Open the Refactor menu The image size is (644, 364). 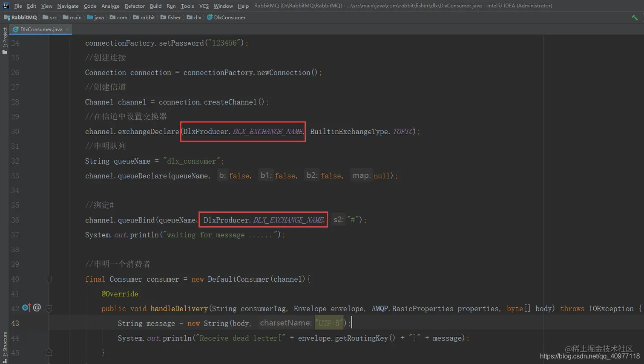coord(135,6)
